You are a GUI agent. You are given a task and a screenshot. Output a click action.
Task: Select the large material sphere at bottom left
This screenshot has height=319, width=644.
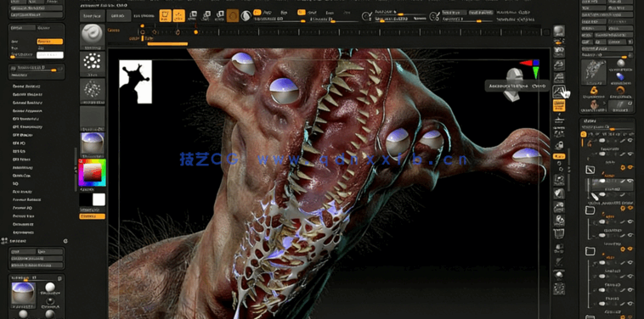[x=23, y=294]
